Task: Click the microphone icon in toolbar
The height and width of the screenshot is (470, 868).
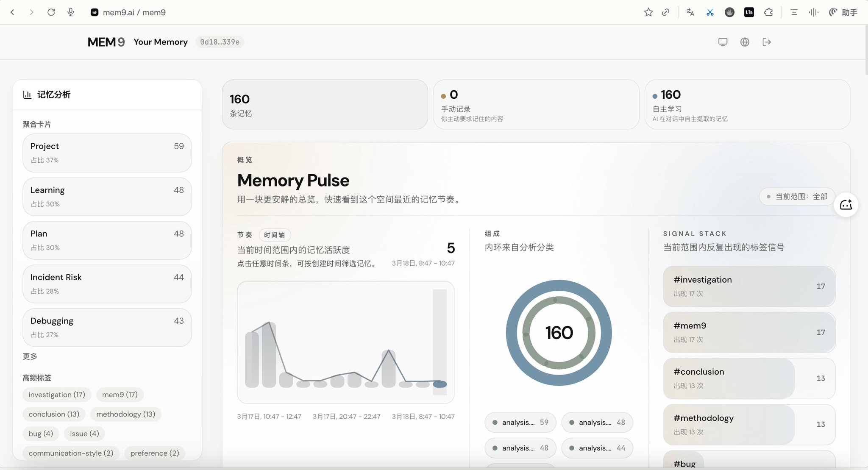Action: [x=71, y=12]
